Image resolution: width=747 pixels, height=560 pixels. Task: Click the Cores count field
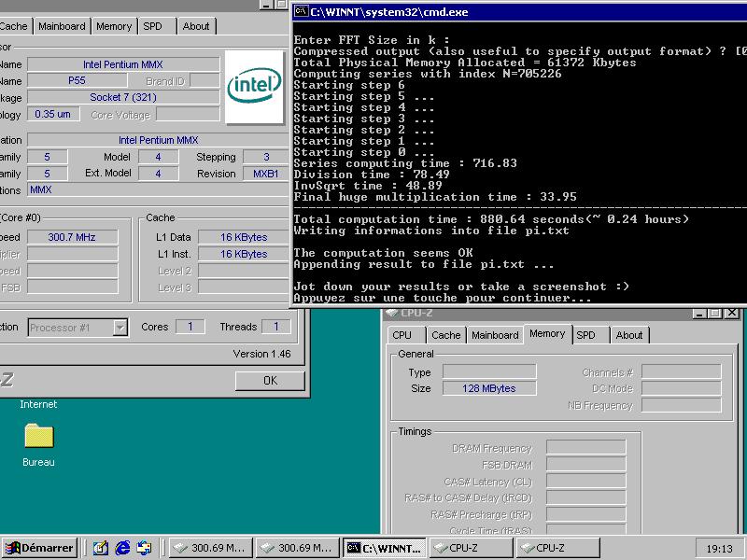(x=190, y=326)
